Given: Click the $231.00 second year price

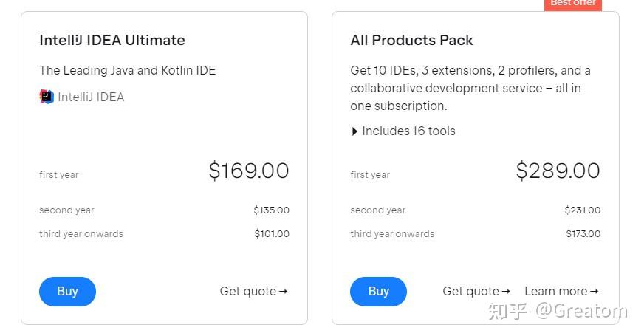Looking at the screenshot, I should click(582, 210).
